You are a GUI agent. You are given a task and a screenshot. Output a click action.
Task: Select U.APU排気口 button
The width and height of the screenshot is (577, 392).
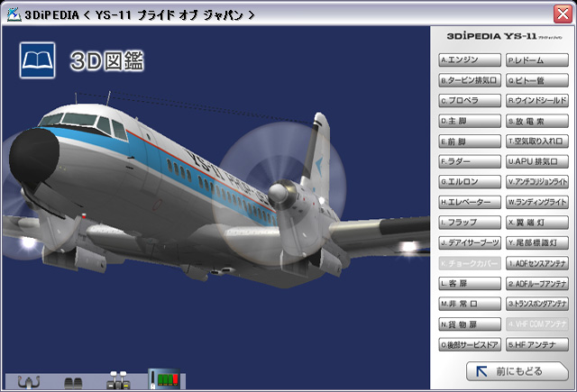click(x=537, y=161)
